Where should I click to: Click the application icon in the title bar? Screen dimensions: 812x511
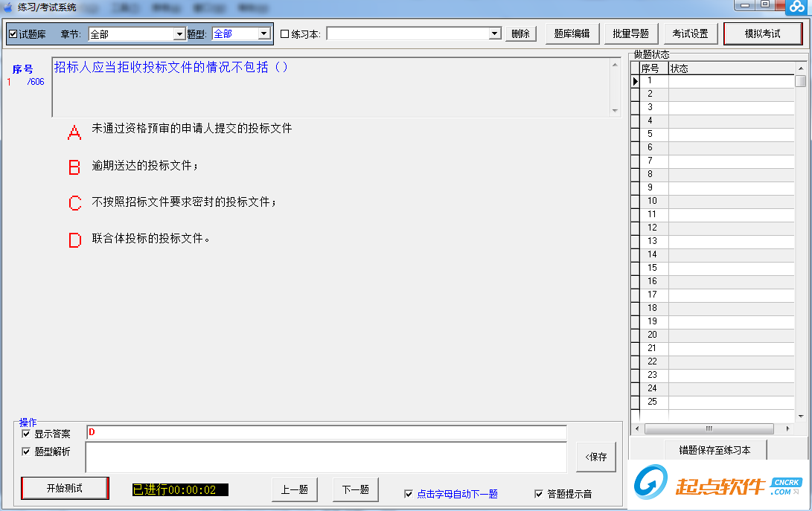7,7
